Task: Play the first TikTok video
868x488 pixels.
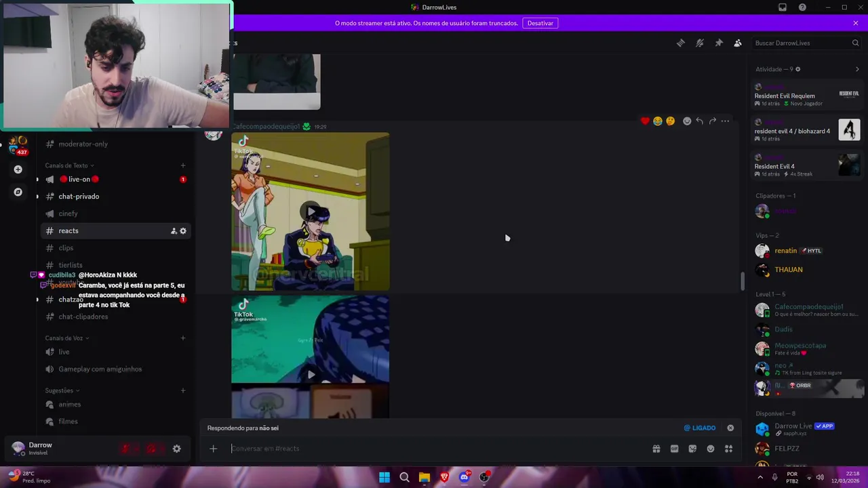Action: click(x=311, y=211)
